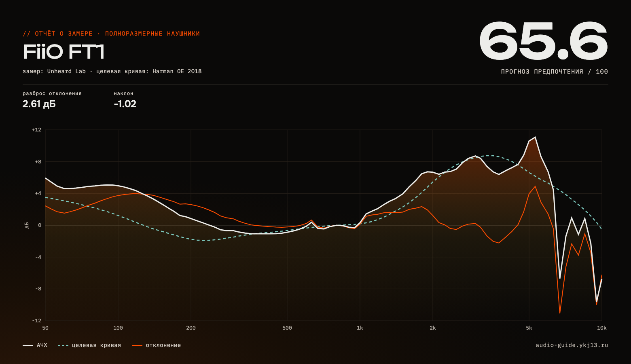Click the "замер: Unheard Lab" subtitle line
631x364 pixels.
[x=112, y=71]
